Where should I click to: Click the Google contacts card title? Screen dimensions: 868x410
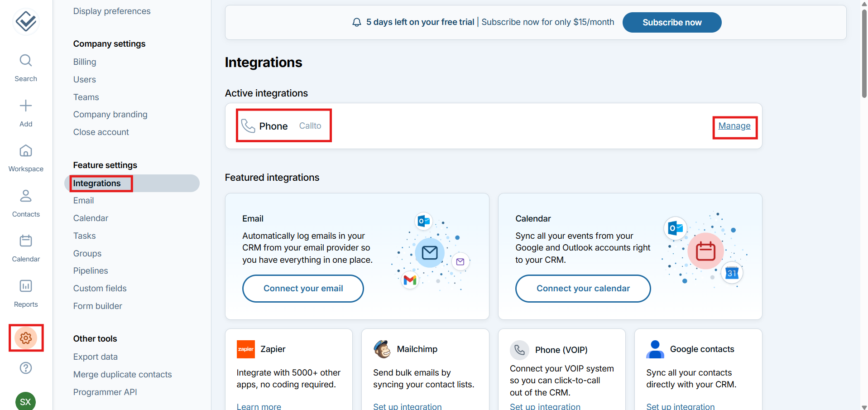coord(702,349)
